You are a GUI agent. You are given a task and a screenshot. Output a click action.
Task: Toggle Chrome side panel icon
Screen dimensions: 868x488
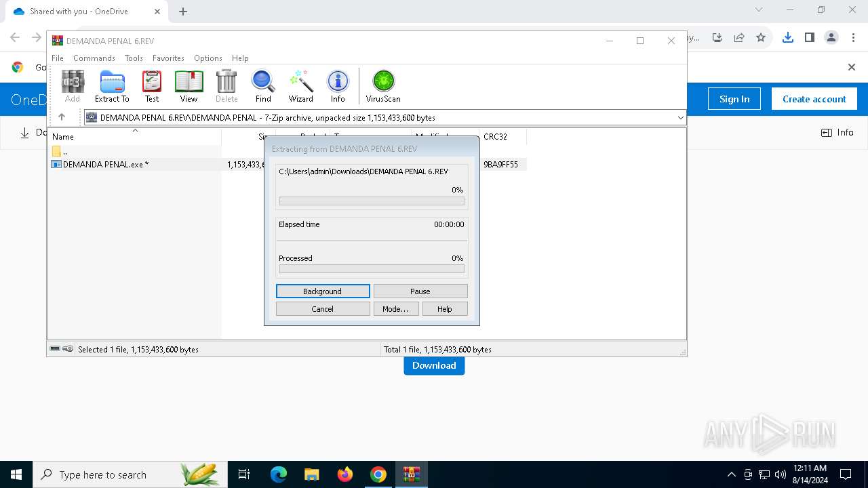(x=809, y=37)
